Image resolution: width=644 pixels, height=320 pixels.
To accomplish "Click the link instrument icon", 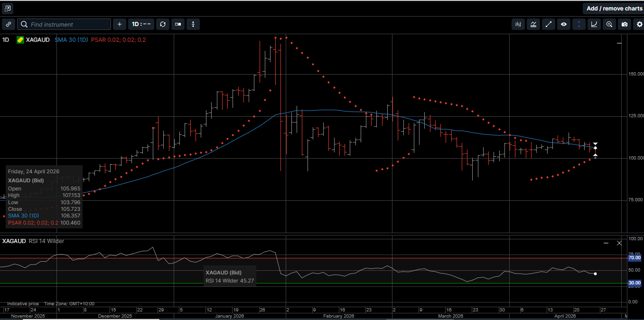I will [x=8, y=24].
